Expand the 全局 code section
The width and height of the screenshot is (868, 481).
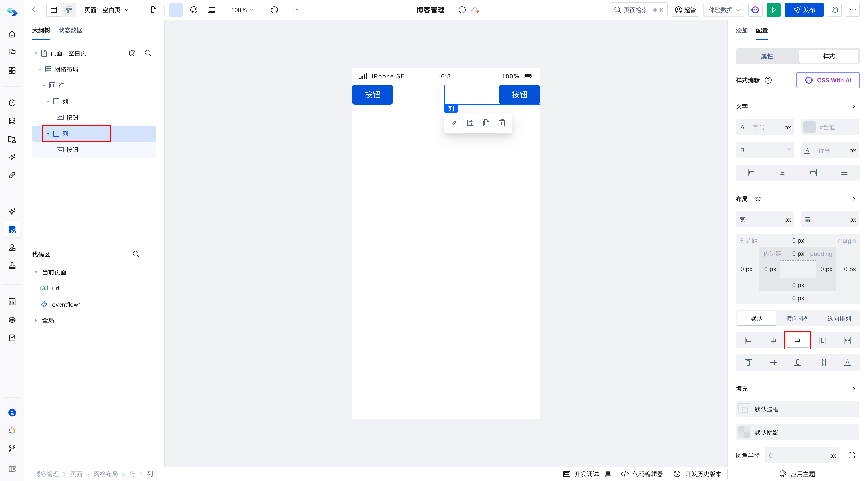pos(36,320)
